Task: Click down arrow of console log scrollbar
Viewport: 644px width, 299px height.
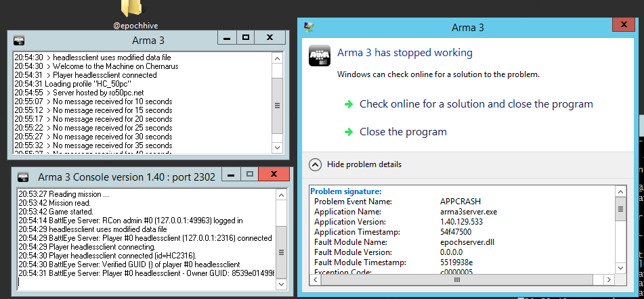Action: tap(281, 284)
